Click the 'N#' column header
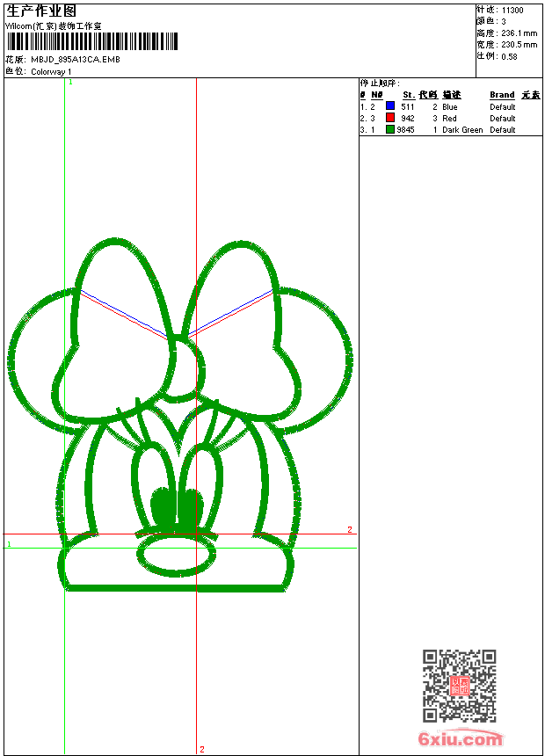This screenshot has height=756, width=545. point(377,95)
